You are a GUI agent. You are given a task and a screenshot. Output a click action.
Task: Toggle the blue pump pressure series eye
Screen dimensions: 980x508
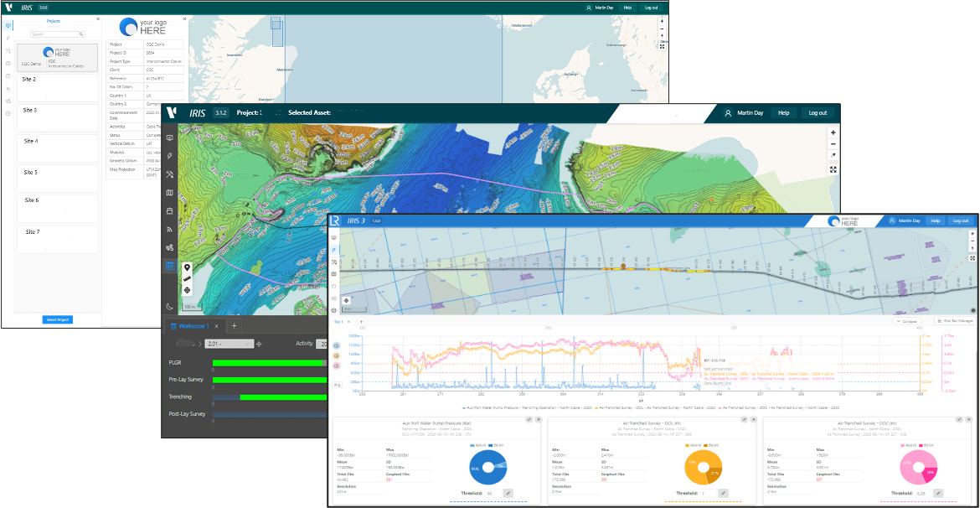[337, 345]
